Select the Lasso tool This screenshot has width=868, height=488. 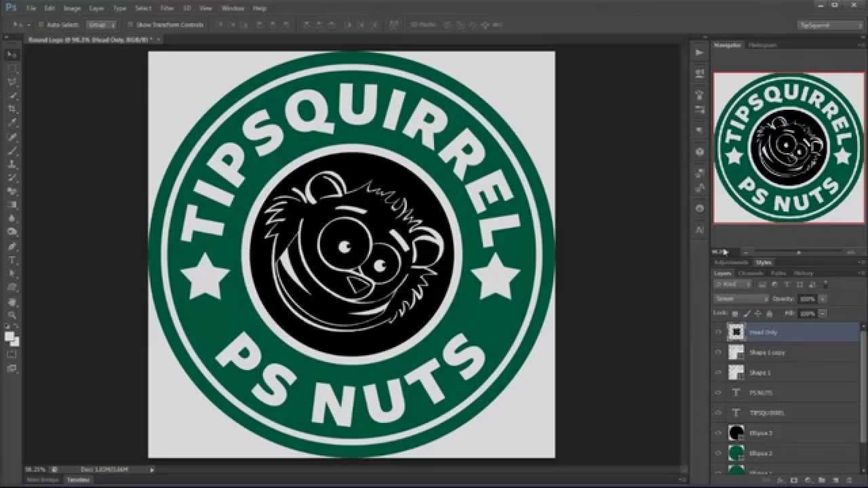coord(12,81)
